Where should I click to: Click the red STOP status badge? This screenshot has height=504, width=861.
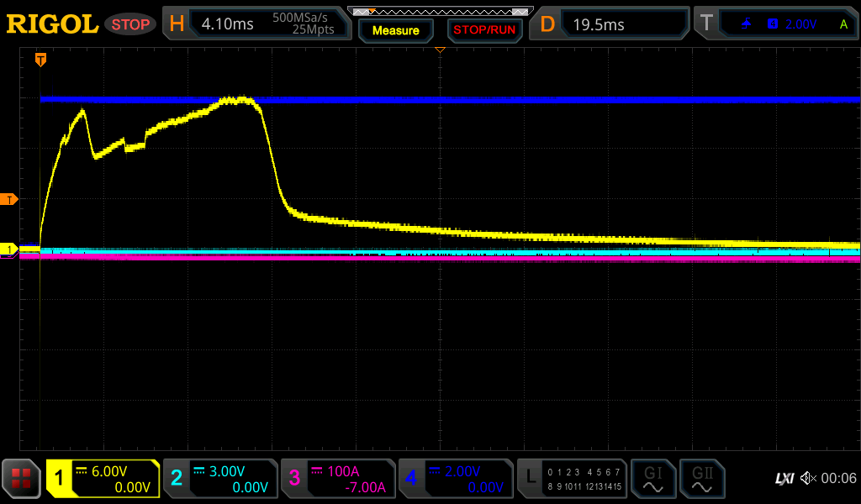pos(130,24)
